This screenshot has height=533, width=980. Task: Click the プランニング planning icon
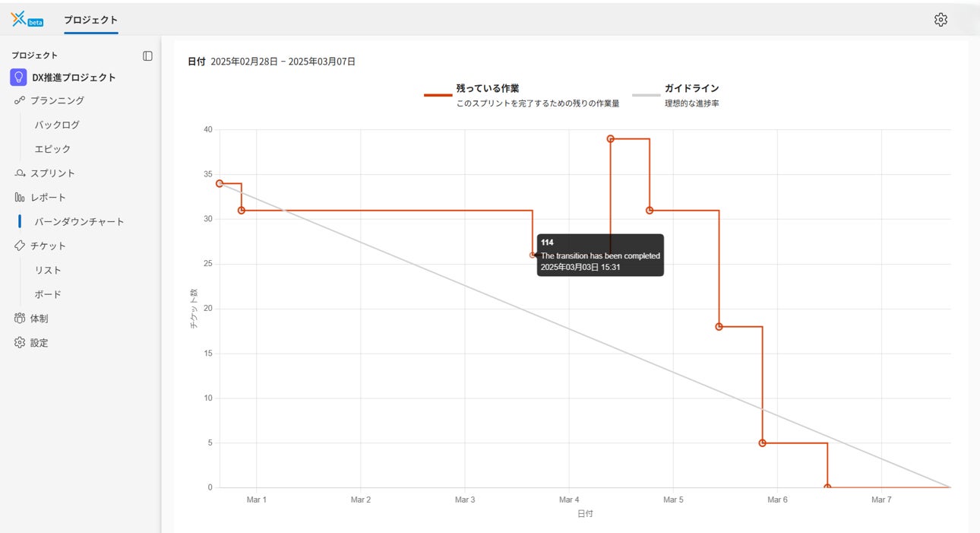(x=20, y=100)
